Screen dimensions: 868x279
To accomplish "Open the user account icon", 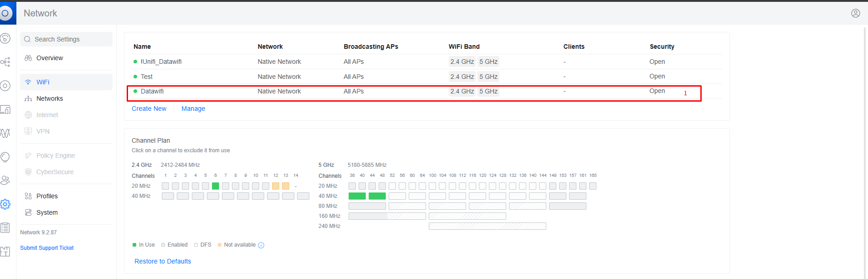I will 855,13.
